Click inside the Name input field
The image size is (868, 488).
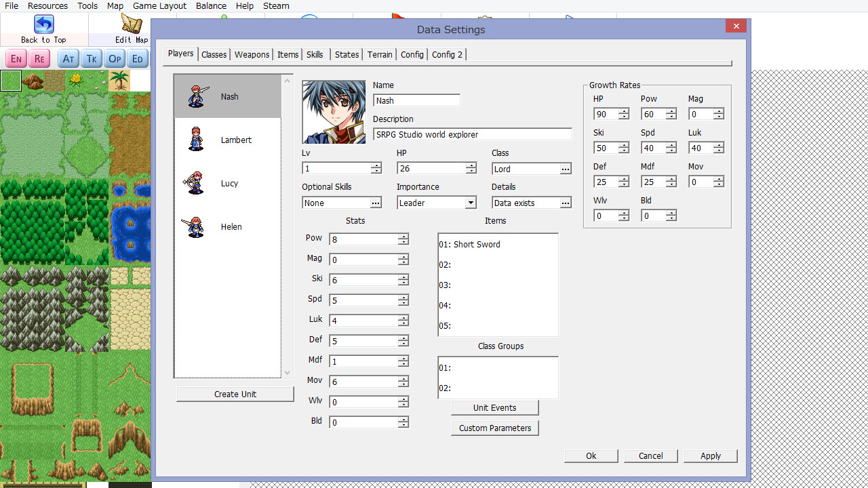click(x=416, y=100)
